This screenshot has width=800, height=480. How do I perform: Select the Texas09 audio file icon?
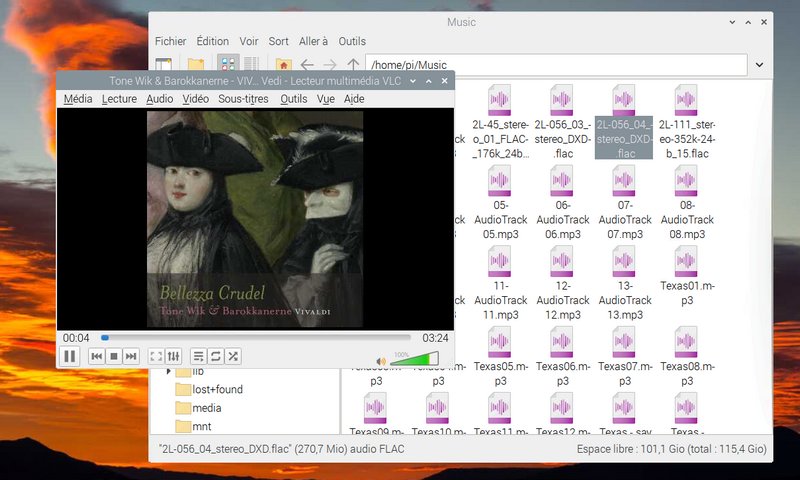pos(376,408)
